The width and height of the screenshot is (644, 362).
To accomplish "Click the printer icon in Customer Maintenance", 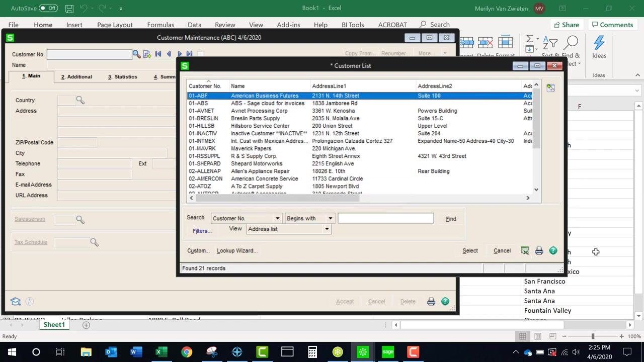I will [431, 301].
